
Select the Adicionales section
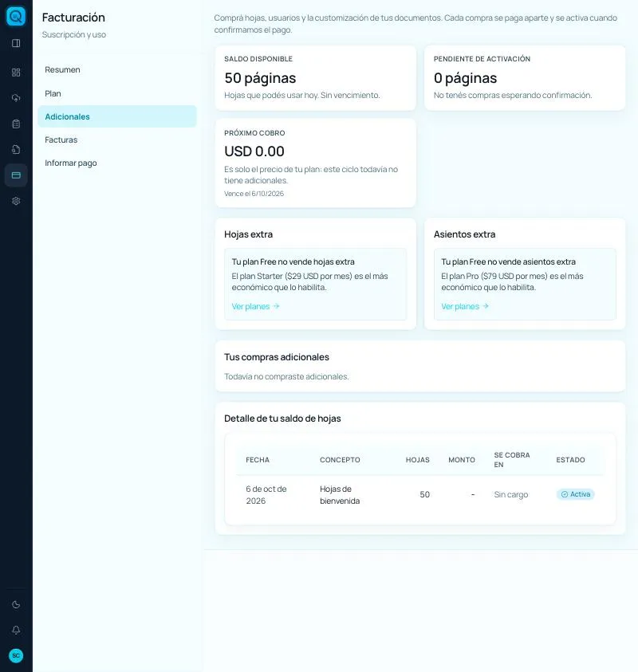click(117, 116)
